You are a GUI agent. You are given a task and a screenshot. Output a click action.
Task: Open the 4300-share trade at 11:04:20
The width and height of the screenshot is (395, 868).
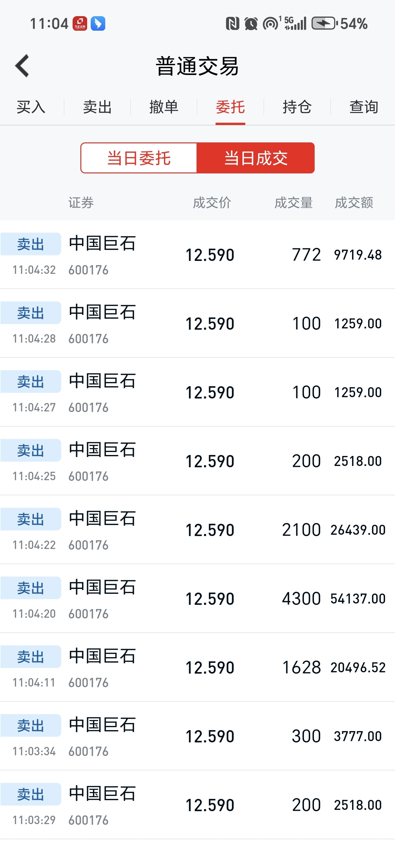coord(197,598)
